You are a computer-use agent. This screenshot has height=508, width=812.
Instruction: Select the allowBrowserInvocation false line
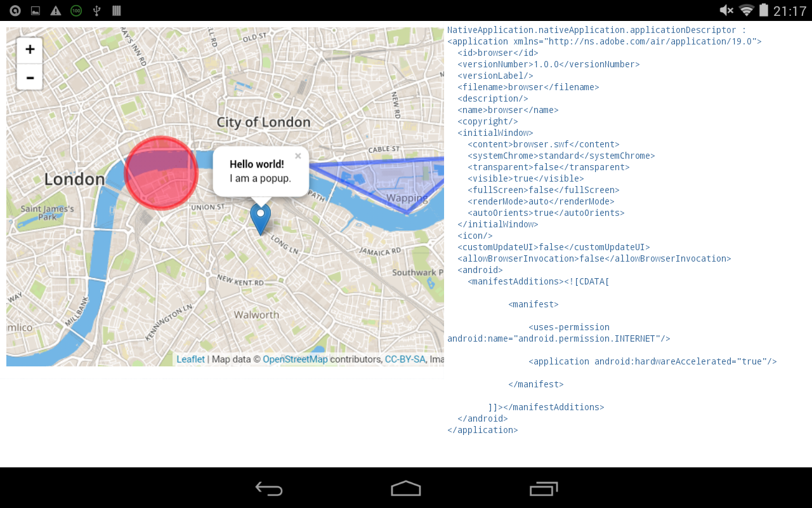(x=594, y=258)
